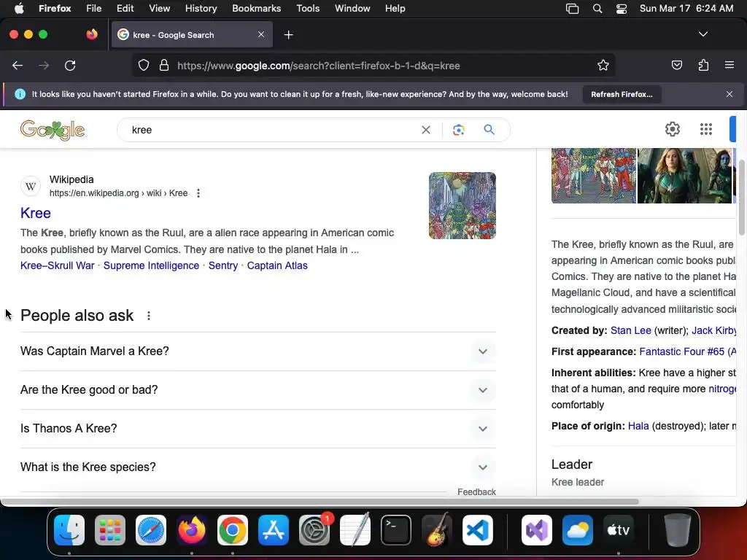Open Fantastic Four #65 link
The height and width of the screenshot is (560, 747).
click(x=688, y=351)
